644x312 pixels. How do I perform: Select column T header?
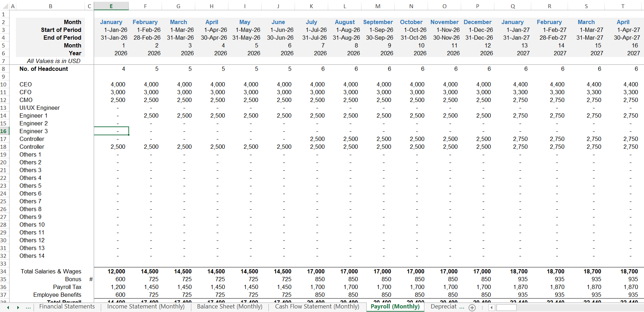(x=623, y=6)
